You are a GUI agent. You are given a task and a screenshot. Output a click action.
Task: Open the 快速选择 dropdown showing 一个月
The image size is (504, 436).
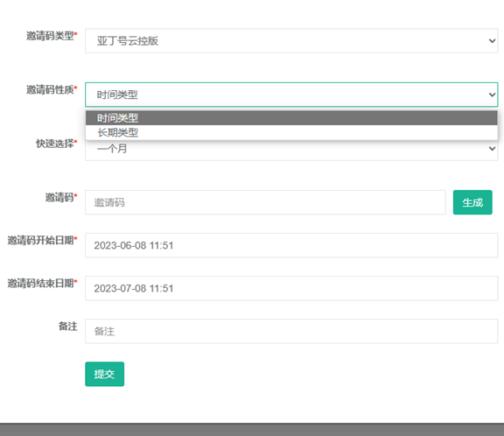[x=291, y=151]
